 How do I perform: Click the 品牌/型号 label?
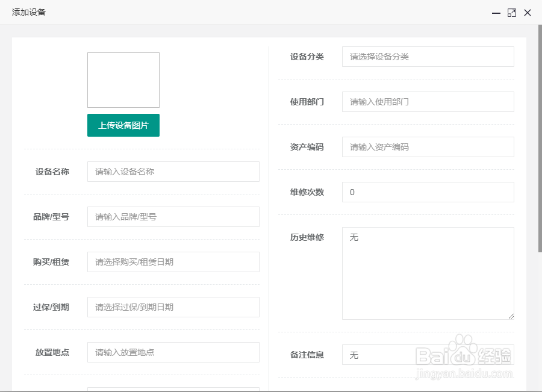point(51,217)
